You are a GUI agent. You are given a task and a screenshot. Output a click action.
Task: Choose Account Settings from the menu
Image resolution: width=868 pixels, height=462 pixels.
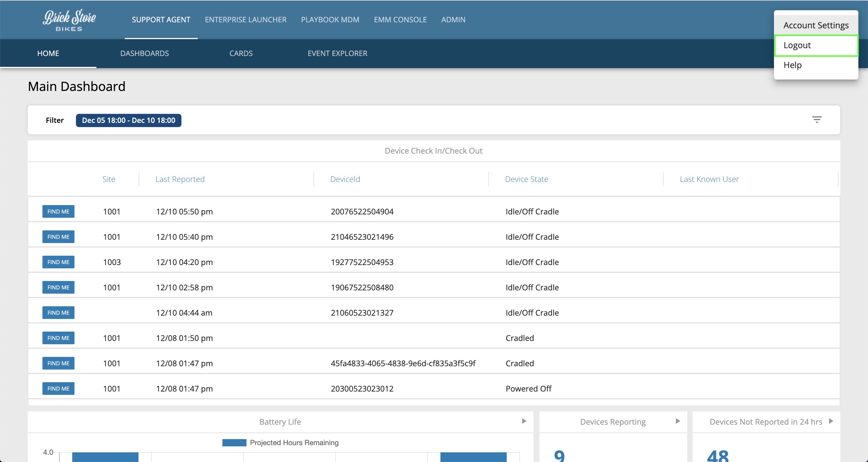tap(816, 25)
